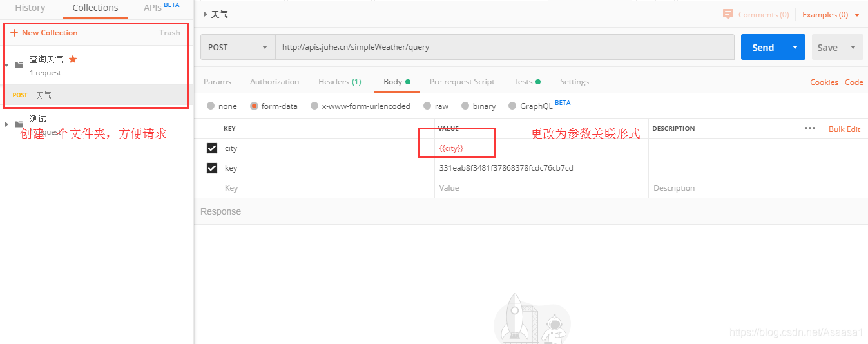Click the city key cell

click(x=327, y=148)
